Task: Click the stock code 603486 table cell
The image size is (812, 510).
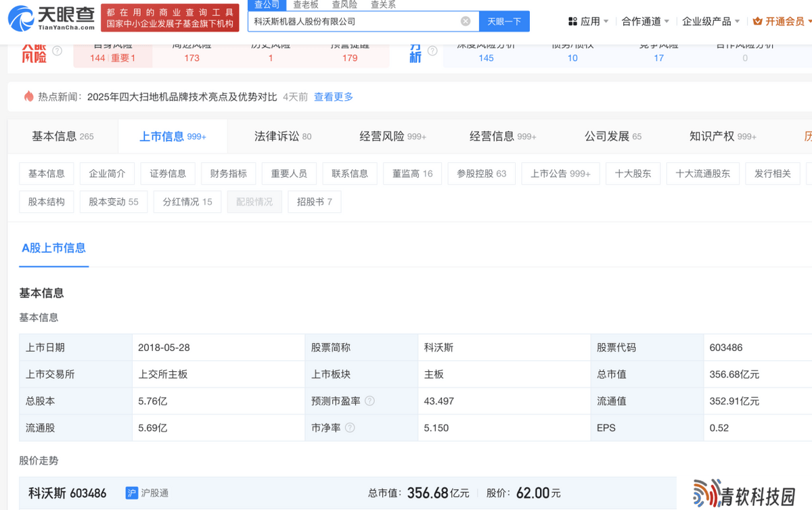Action: [x=758, y=348]
